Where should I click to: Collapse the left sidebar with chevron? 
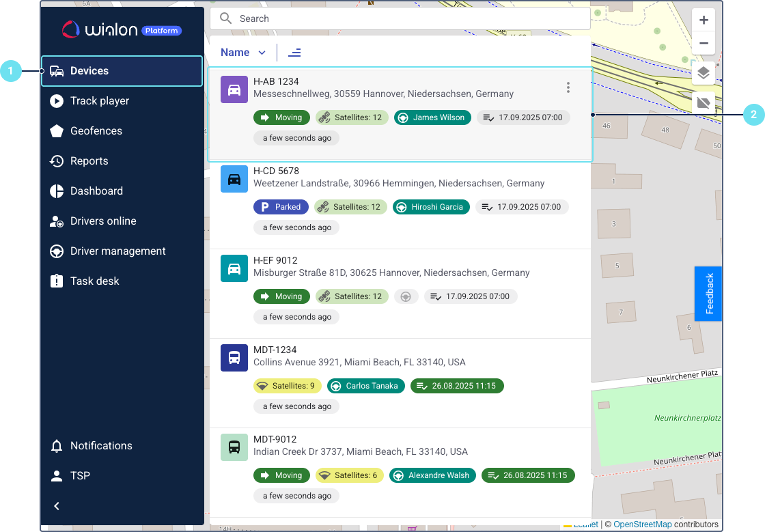57,506
